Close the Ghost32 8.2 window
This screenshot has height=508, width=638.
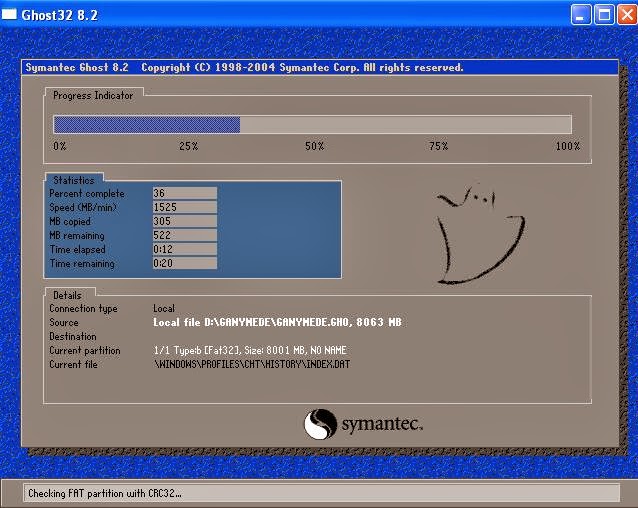pyautogui.click(x=627, y=15)
